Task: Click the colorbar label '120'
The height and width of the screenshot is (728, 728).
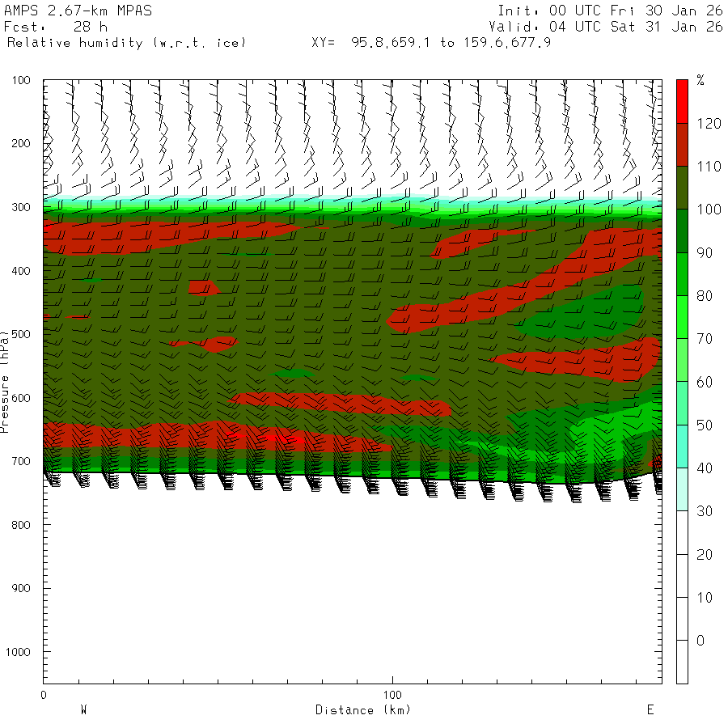Action: pyautogui.click(x=709, y=124)
